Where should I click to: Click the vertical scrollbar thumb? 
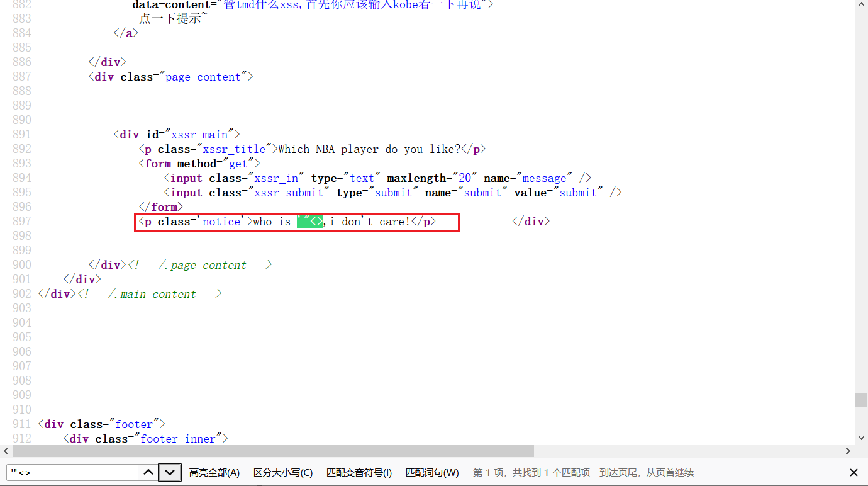point(861,400)
